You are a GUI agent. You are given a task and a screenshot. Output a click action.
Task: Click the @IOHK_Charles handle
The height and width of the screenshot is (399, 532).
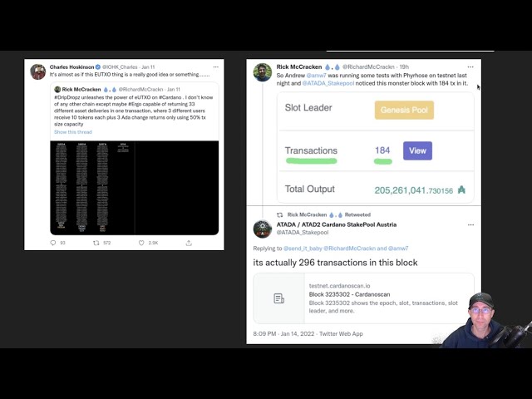click(x=120, y=66)
